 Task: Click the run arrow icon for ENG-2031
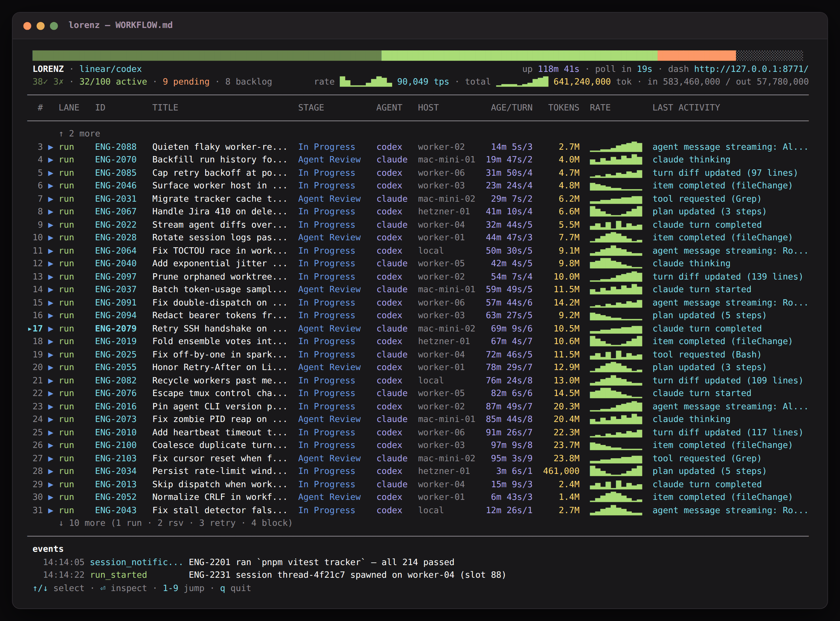coord(51,199)
